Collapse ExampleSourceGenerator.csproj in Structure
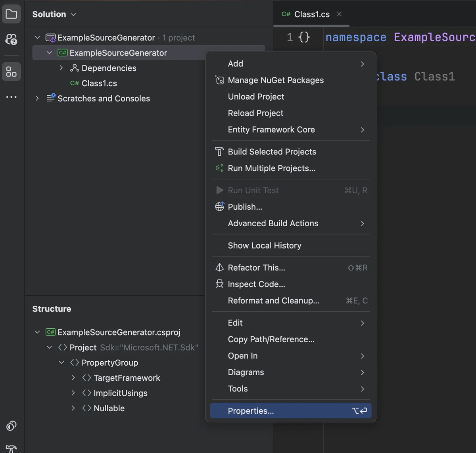Viewport: 476px width, 453px height. coord(37,332)
